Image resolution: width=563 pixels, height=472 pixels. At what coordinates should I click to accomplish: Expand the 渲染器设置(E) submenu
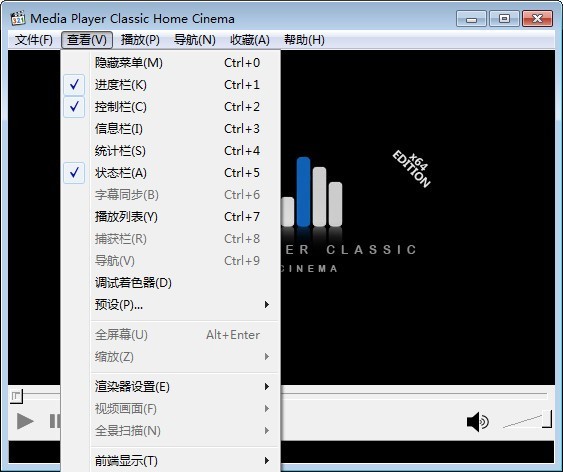171,387
